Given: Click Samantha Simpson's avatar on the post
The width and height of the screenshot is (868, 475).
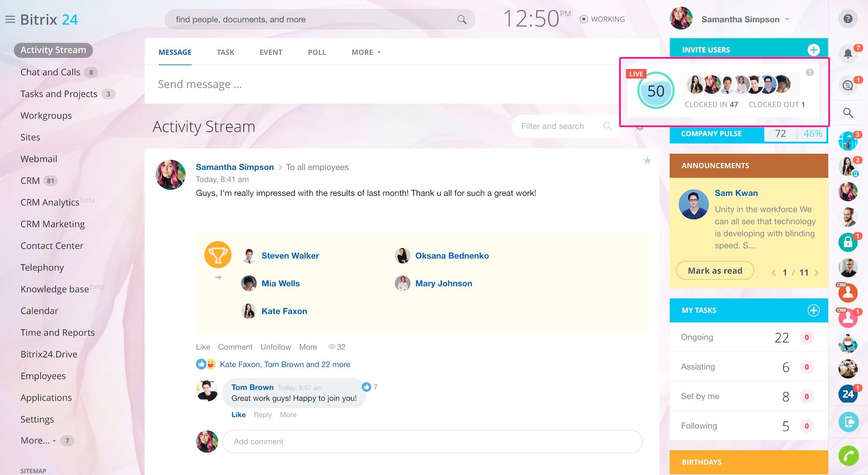Looking at the screenshot, I should pyautogui.click(x=171, y=175).
